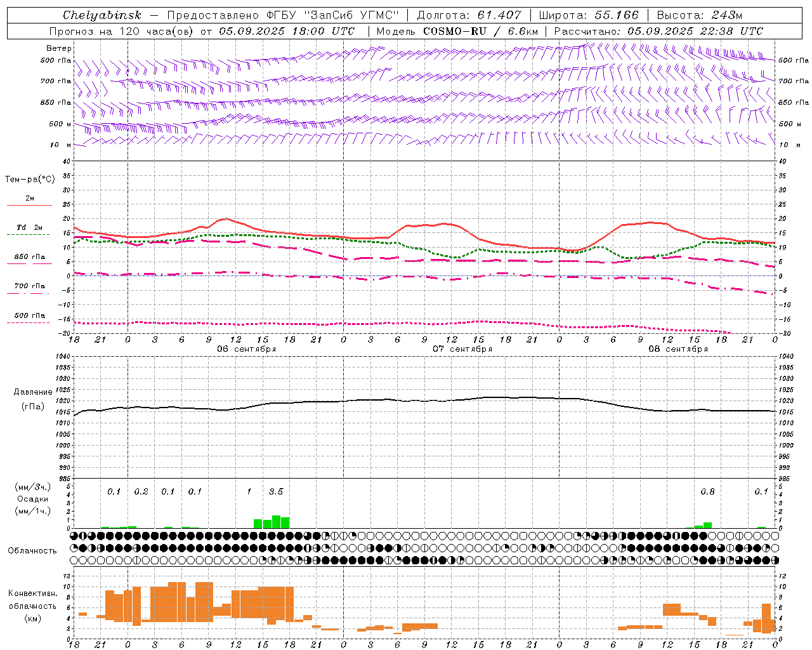Click the '07 сентября' date label

[x=462, y=349]
